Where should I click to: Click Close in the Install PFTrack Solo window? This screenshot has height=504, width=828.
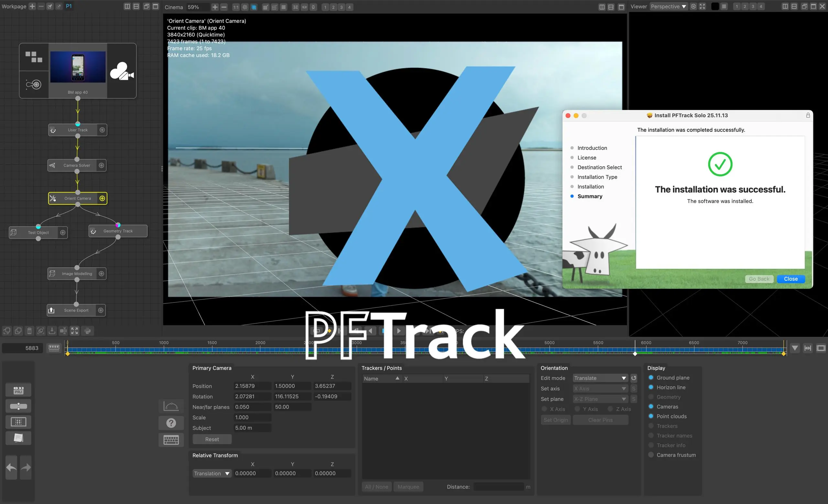[791, 279]
